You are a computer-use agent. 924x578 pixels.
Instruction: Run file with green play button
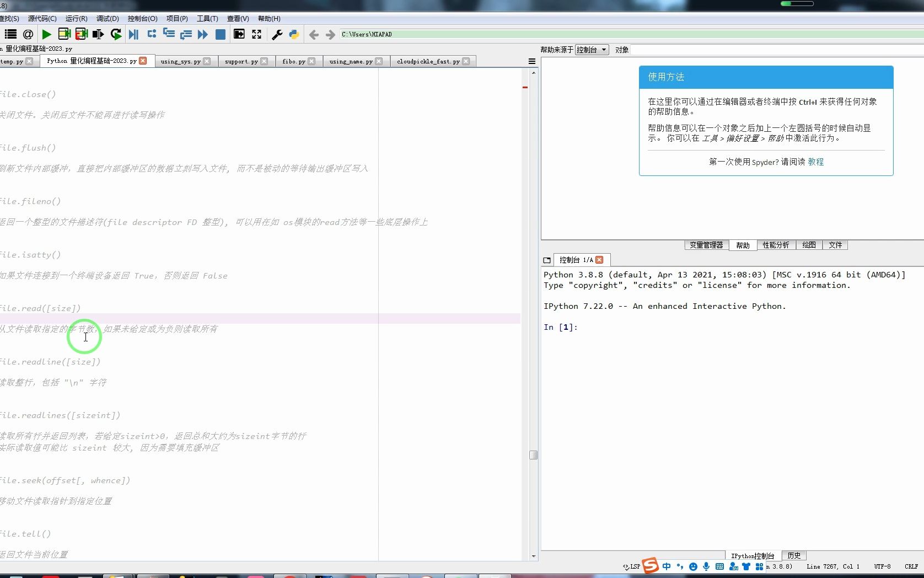click(47, 34)
